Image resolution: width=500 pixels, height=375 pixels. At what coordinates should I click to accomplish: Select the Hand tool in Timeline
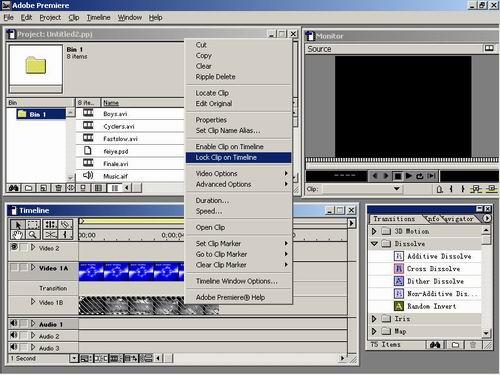17,235
